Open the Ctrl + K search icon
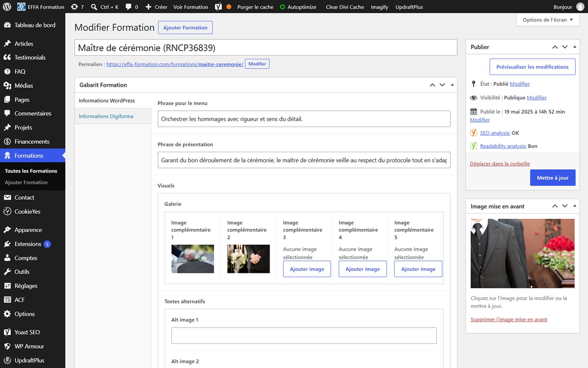 (94, 7)
